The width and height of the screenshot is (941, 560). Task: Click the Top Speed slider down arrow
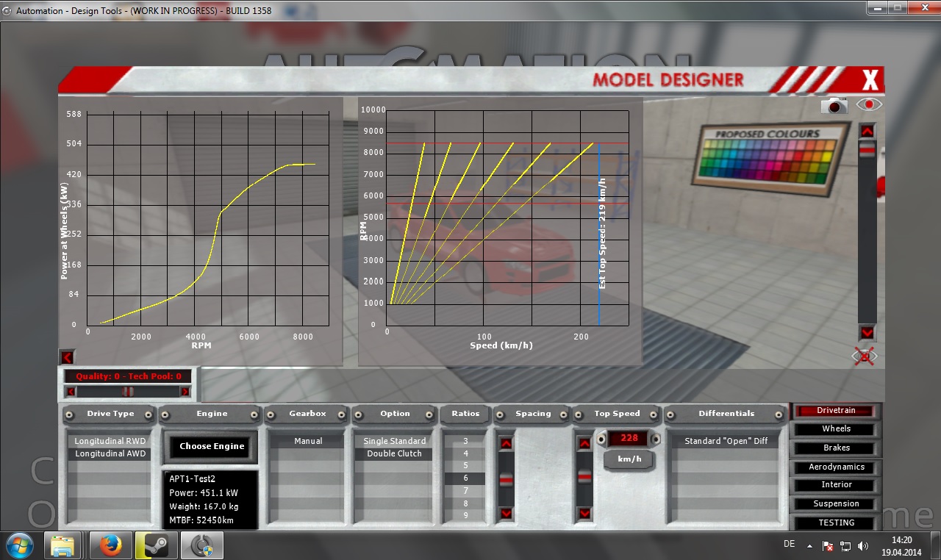coord(584,513)
